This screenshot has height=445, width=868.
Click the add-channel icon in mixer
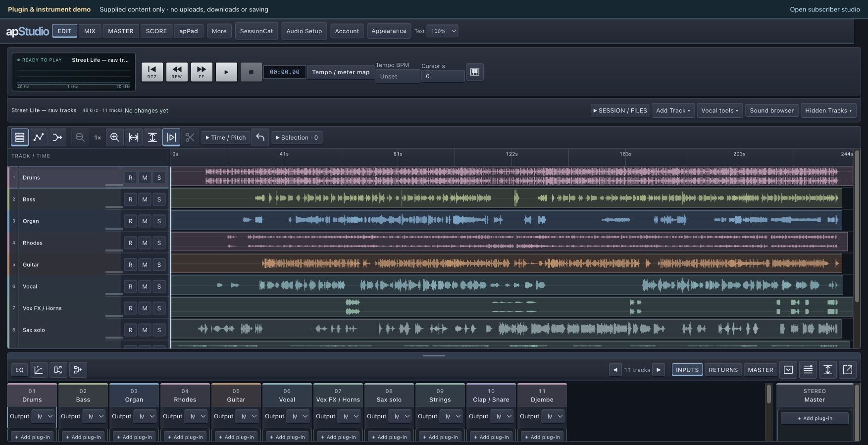coord(78,369)
